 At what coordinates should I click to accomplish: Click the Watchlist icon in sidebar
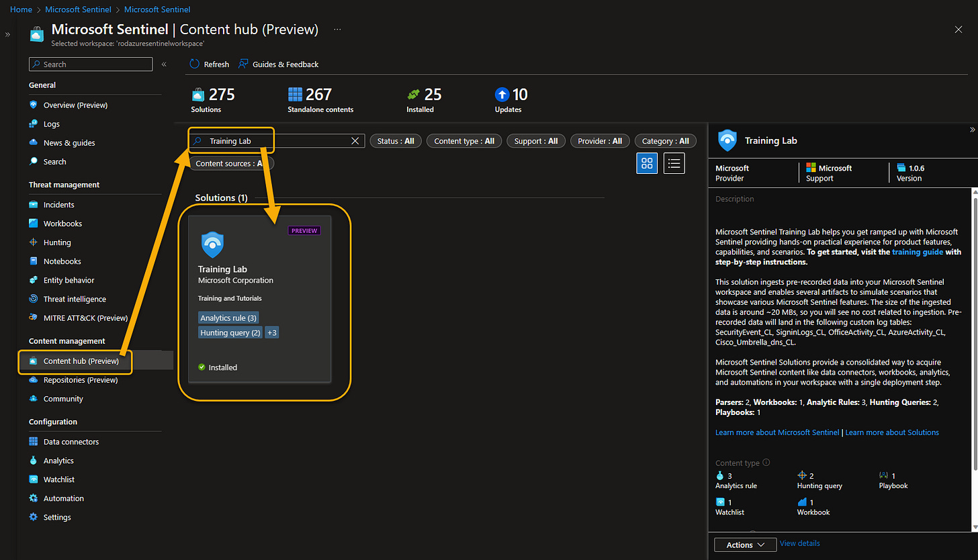(x=34, y=479)
